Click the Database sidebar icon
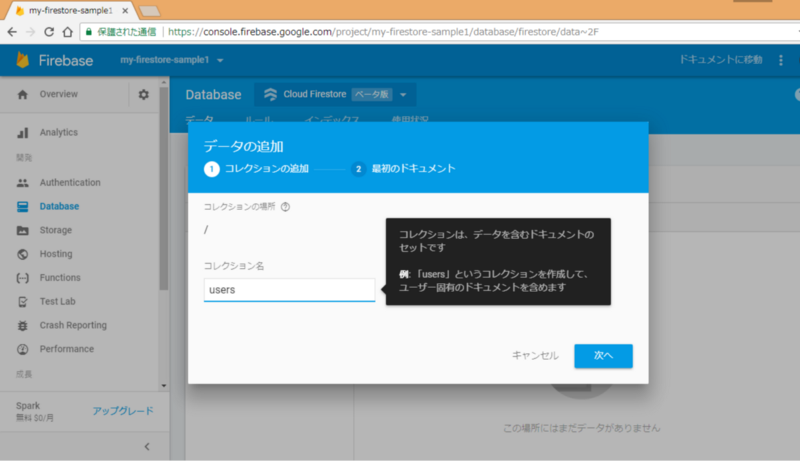 click(22, 207)
